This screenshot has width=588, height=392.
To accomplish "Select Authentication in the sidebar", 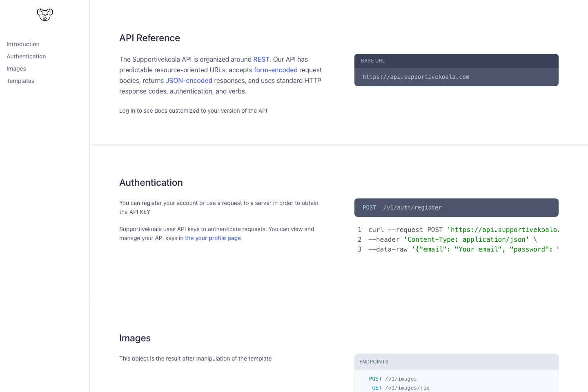I will (x=26, y=56).
